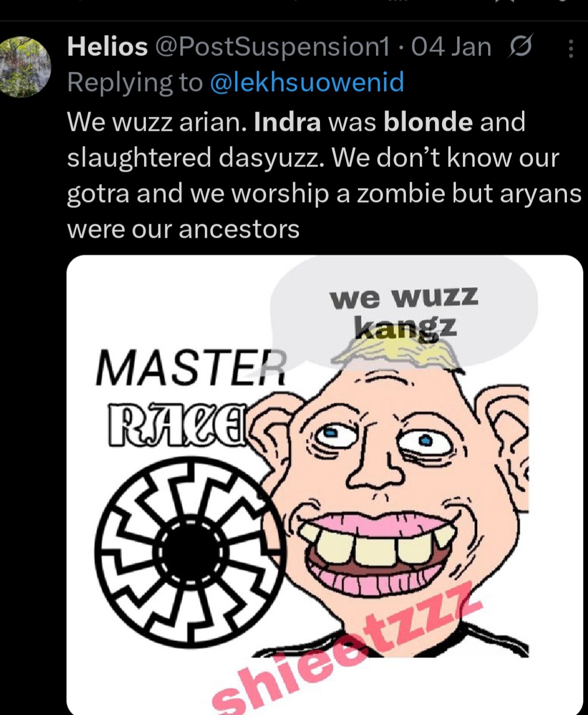Open the @PostSuspension1 handle

271,47
